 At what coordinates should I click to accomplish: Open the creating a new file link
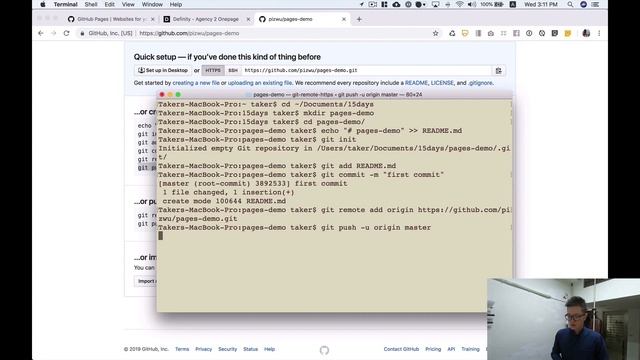pos(196,83)
